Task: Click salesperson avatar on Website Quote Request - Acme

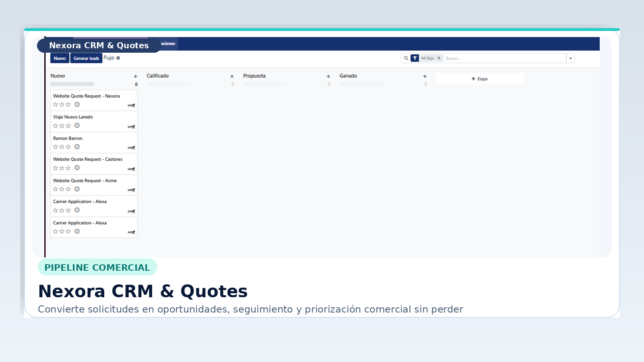Action: (131, 190)
